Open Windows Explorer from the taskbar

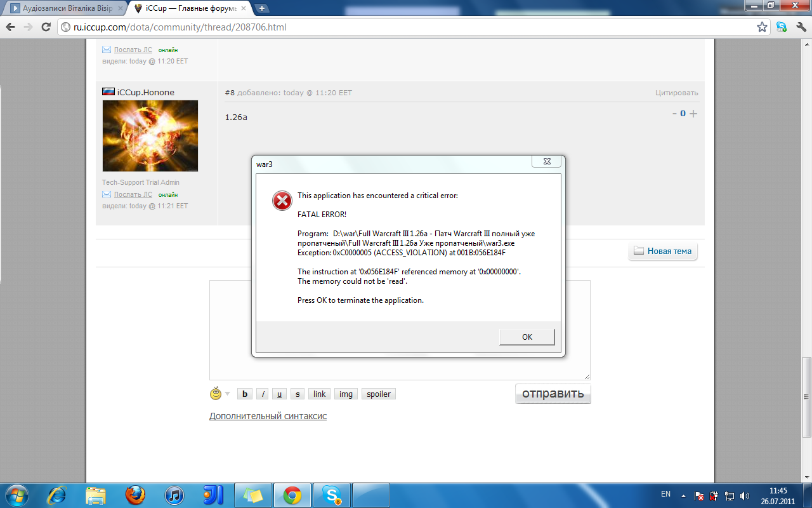[x=96, y=495]
